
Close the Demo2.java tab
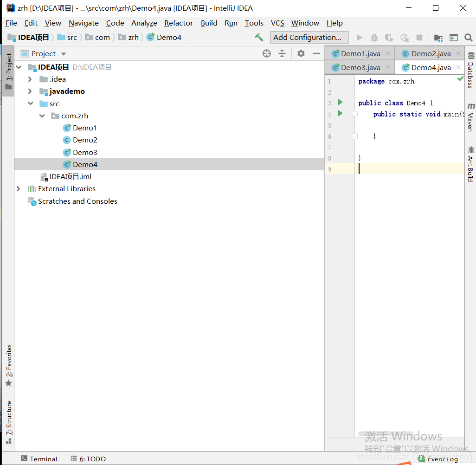pyautogui.click(x=458, y=53)
